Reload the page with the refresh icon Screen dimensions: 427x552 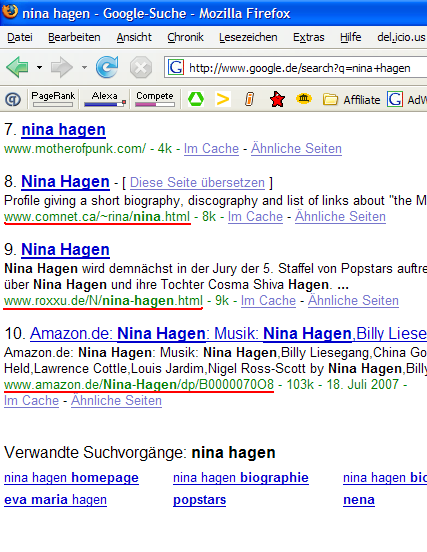(x=107, y=67)
